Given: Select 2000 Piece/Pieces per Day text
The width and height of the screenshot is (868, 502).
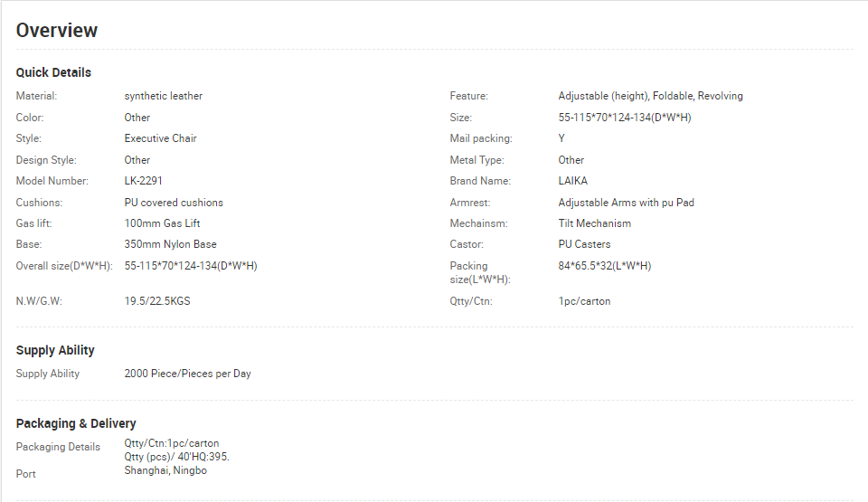Looking at the screenshot, I should [188, 374].
